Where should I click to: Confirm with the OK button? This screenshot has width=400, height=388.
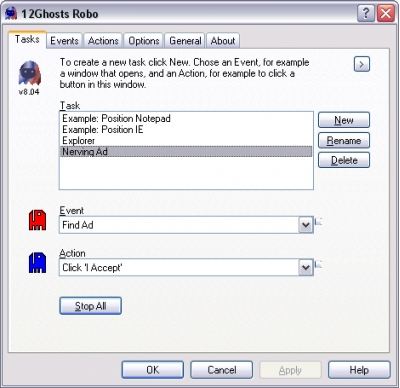coord(153,370)
